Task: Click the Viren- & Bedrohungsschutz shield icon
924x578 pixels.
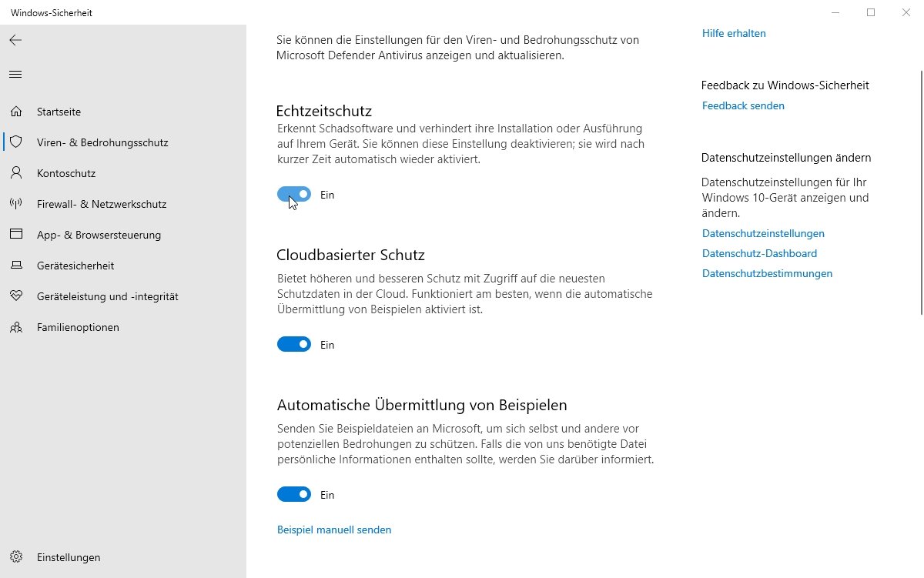Action: tap(15, 142)
